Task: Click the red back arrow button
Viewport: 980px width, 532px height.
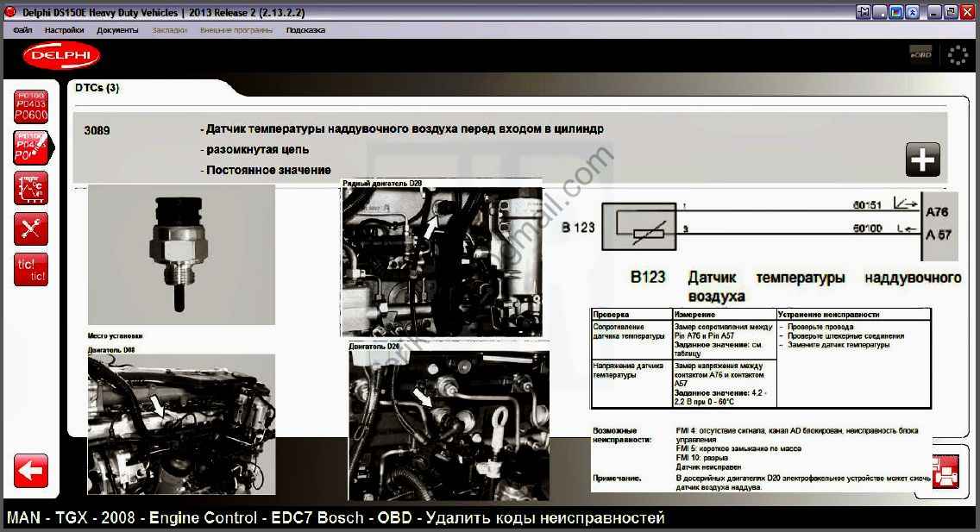Action: click(x=31, y=471)
